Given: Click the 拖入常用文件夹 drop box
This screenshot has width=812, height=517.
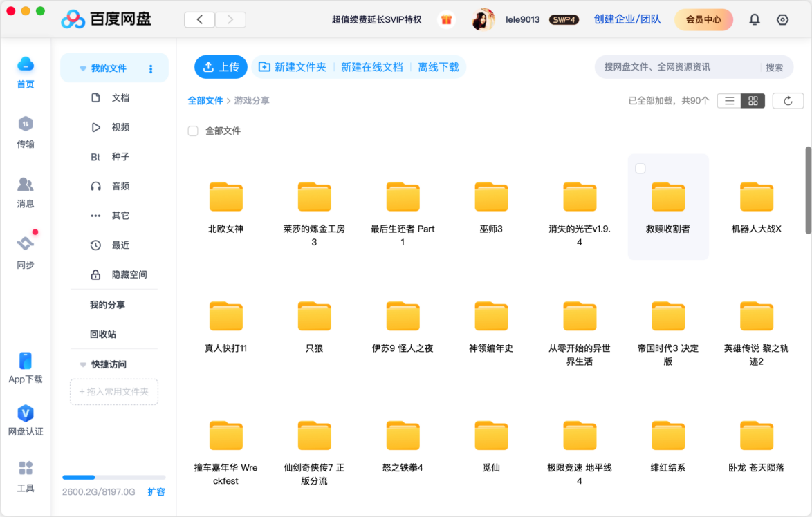Looking at the screenshot, I should click(114, 392).
